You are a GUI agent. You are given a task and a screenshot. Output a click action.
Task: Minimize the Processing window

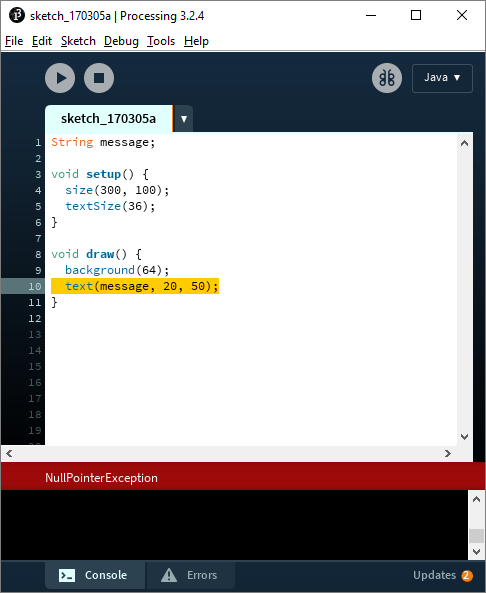[x=371, y=16]
